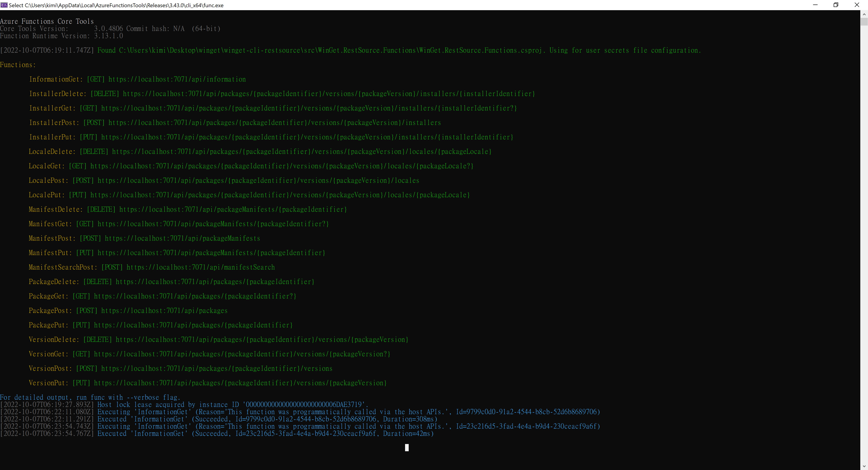This screenshot has height=470, width=868.
Task: Click the Executing InformationGet 06:23:54.743Z line
Action: coord(300,427)
